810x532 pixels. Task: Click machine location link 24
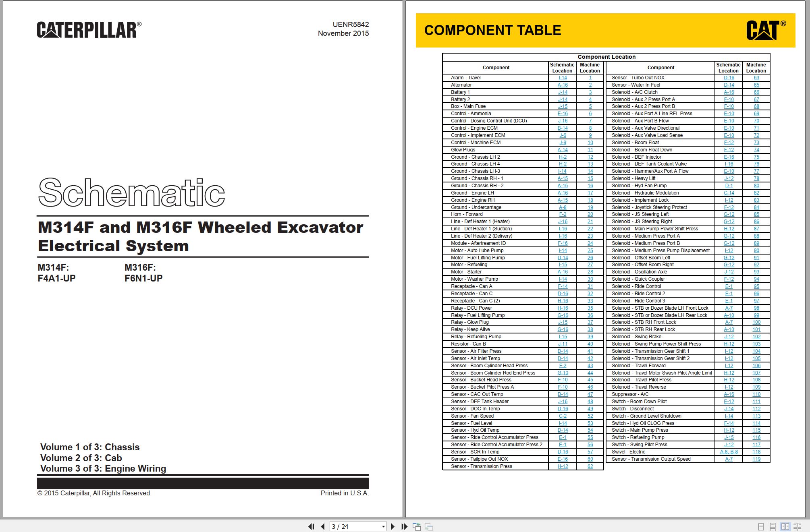590,243
